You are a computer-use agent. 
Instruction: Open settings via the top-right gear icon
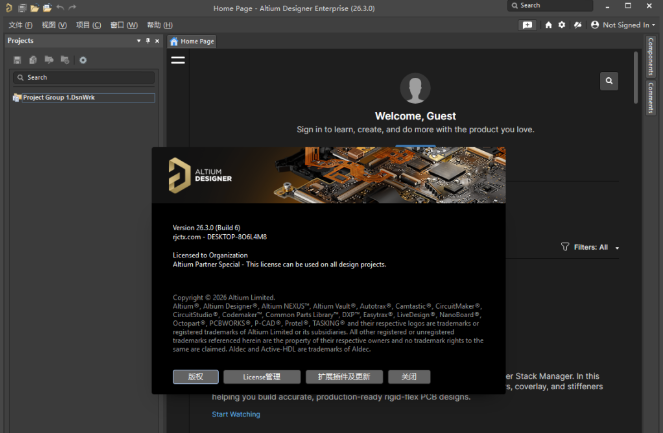562,24
